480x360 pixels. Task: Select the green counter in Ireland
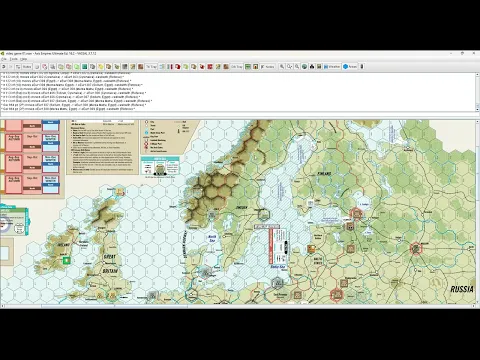point(67,260)
